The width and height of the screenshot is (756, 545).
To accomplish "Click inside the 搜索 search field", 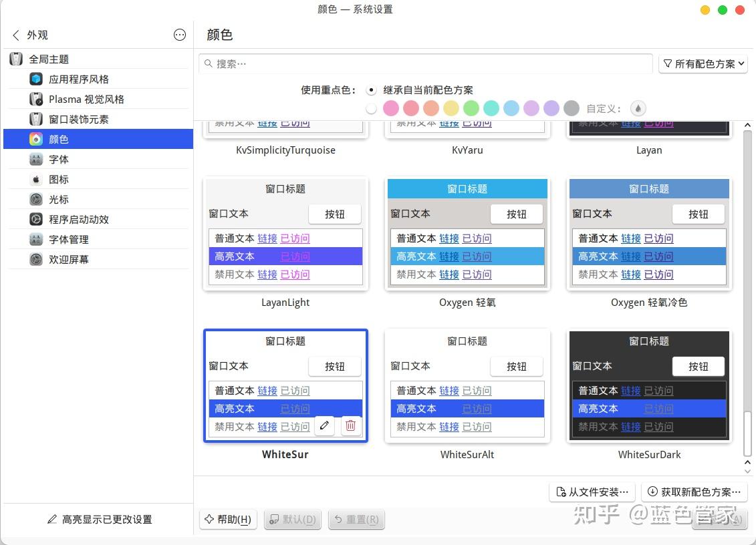I will tap(401, 63).
